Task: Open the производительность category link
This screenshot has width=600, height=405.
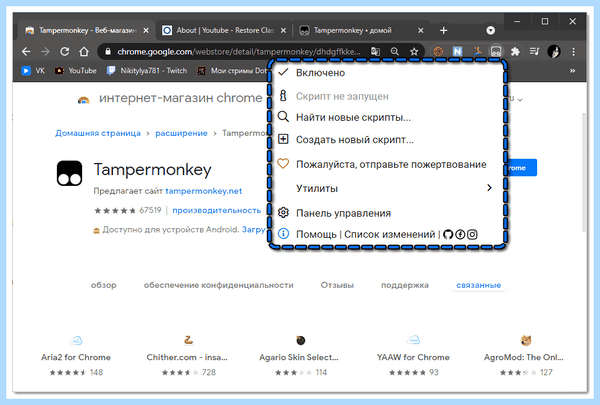Action: click(x=217, y=210)
